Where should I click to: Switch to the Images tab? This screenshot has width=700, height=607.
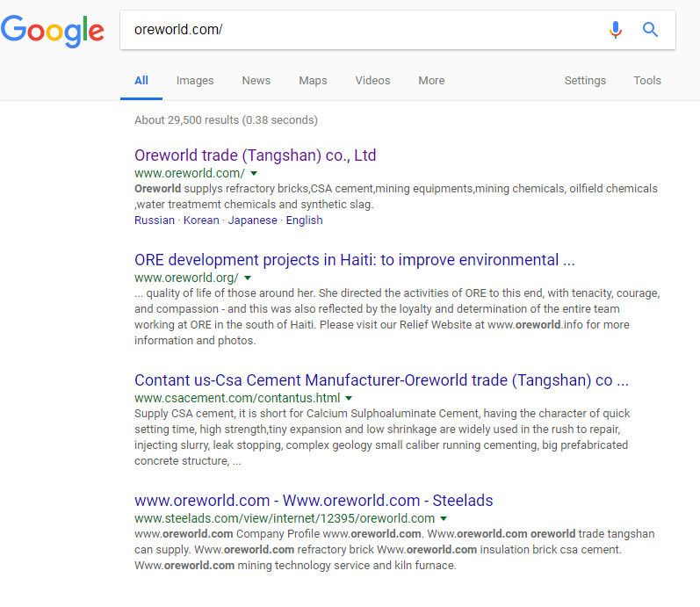pos(195,81)
